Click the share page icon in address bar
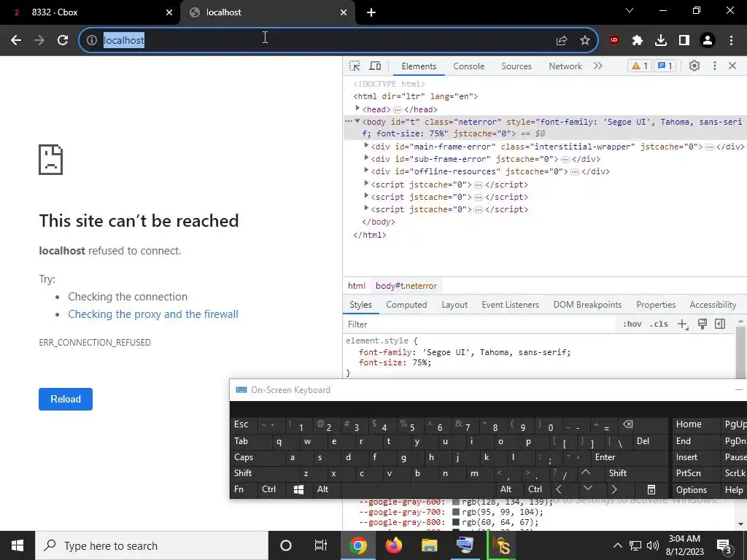The height and width of the screenshot is (560, 747). (x=562, y=40)
